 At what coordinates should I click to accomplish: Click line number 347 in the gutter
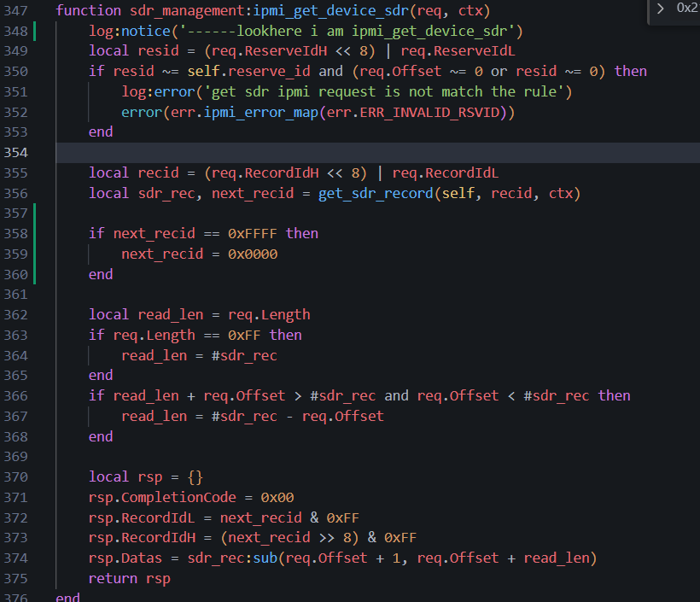[15, 10]
